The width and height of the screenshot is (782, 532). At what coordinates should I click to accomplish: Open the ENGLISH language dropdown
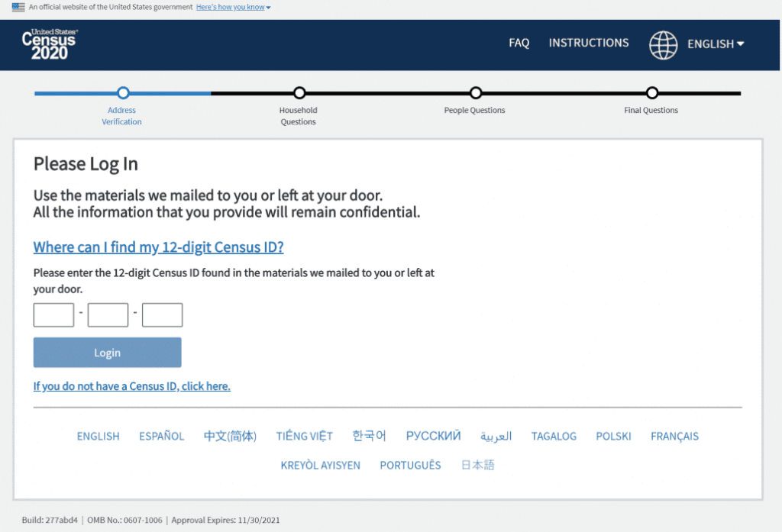coord(715,44)
